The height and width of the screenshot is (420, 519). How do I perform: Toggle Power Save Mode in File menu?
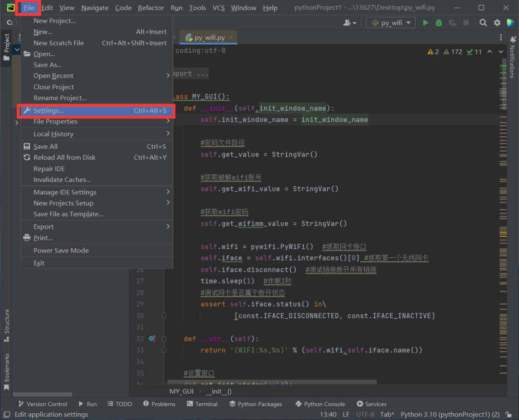(61, 251)
